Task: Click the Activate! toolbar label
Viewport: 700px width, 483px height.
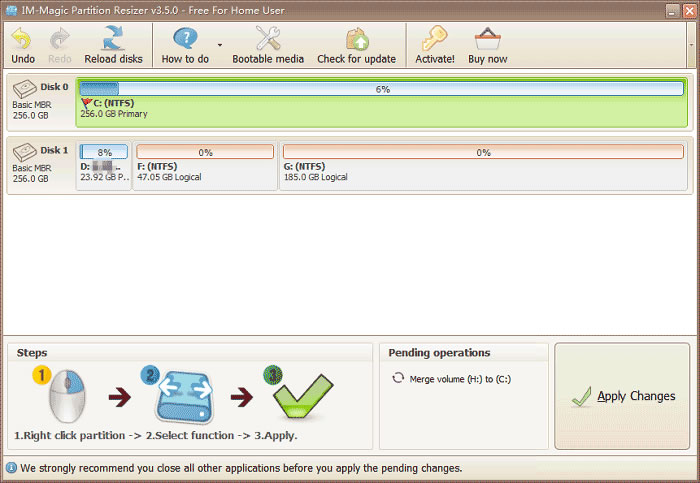Action: pyautogui.click(x=435, y=59)
